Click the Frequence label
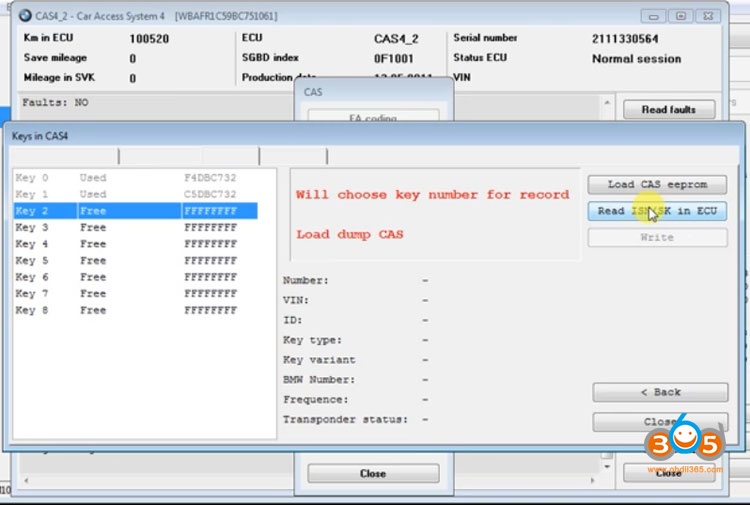 point(316,399)
